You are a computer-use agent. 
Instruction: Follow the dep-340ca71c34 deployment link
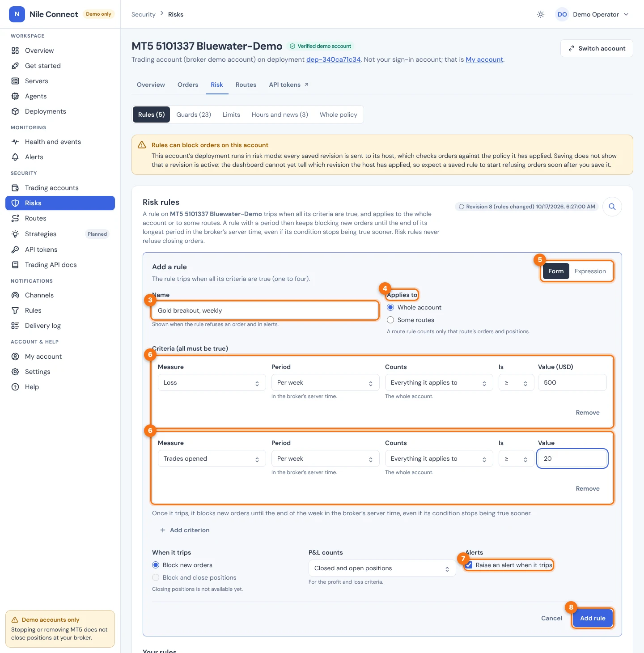[x=333, y=59]
